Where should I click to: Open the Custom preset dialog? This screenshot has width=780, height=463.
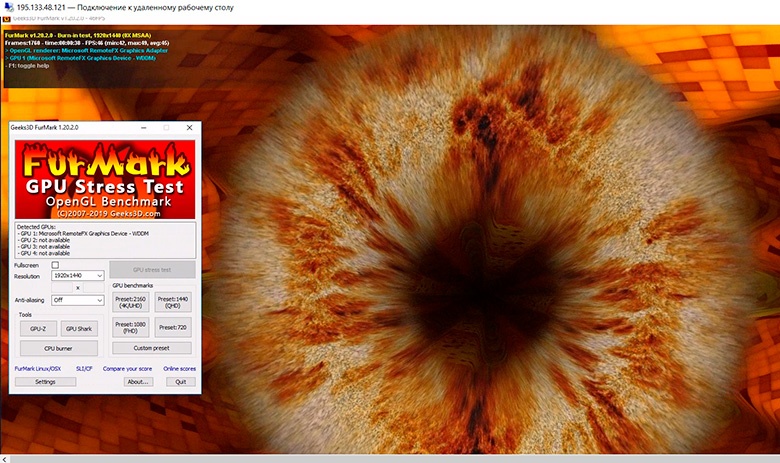click(x=152, y=348)
